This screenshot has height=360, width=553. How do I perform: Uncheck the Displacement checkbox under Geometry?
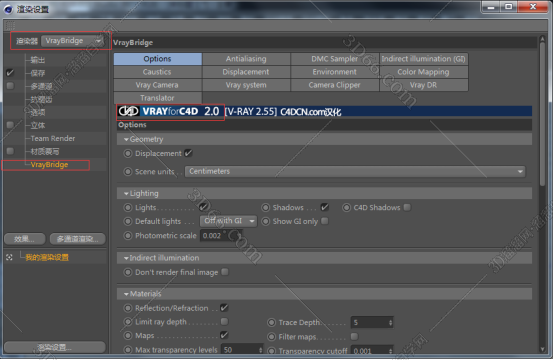tap(189, 153)
